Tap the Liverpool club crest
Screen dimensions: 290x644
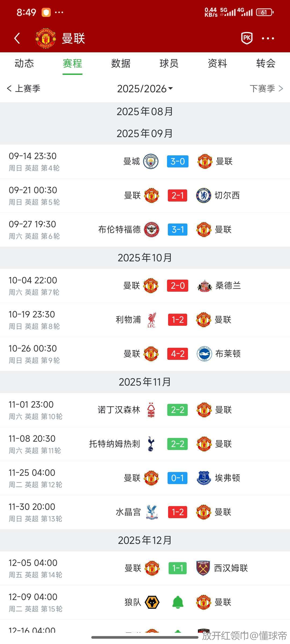pyautogui.click(x=151, y=320)
